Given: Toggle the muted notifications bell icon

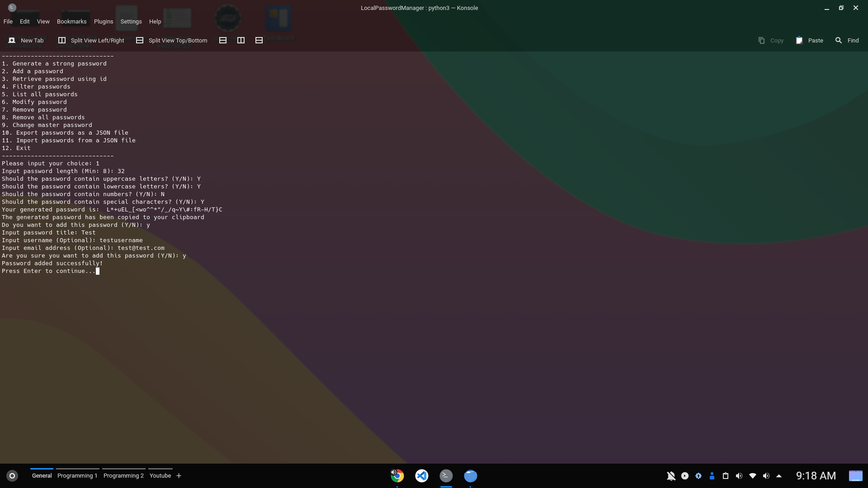Looking at the screenshot, I should click(671, 476).
